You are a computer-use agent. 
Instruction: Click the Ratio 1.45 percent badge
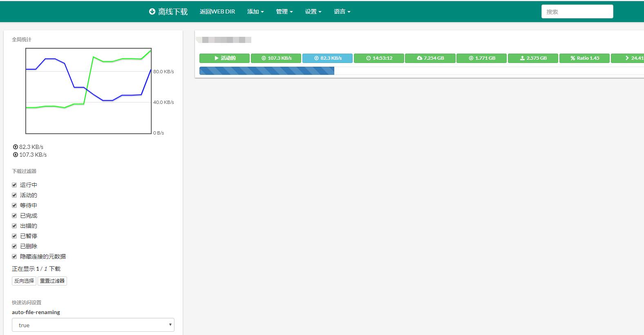coord(584,58)
